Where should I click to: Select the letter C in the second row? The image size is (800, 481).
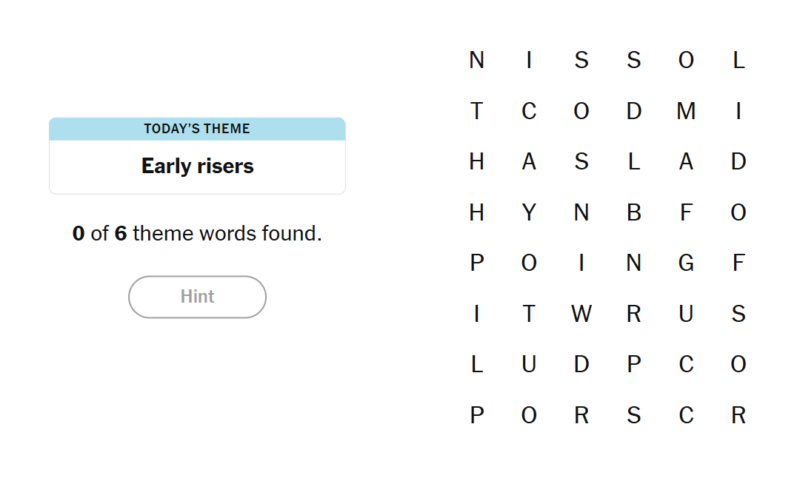529,112
